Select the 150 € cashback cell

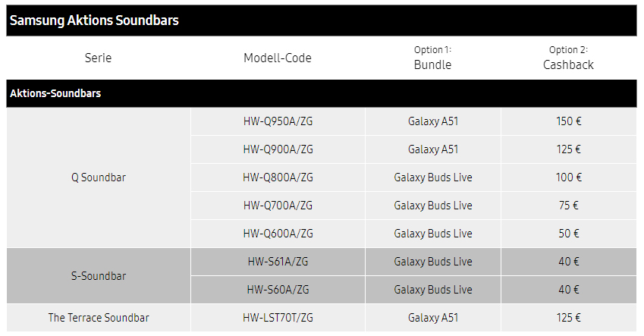click(x=568, y=121)
